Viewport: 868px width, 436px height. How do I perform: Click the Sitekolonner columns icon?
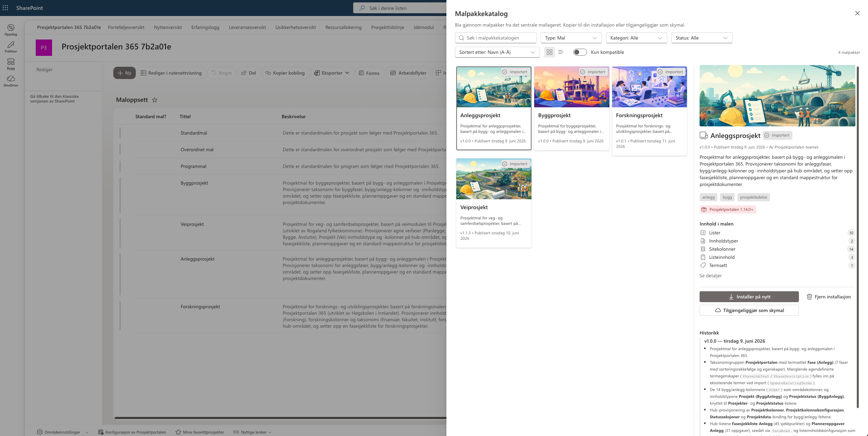click(703, 249)
